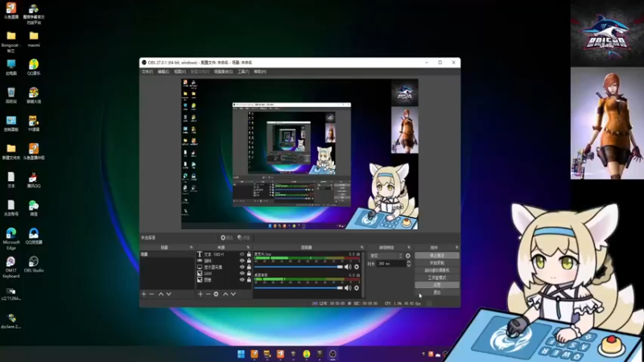Click 退出 exit button

pos(436,292)
